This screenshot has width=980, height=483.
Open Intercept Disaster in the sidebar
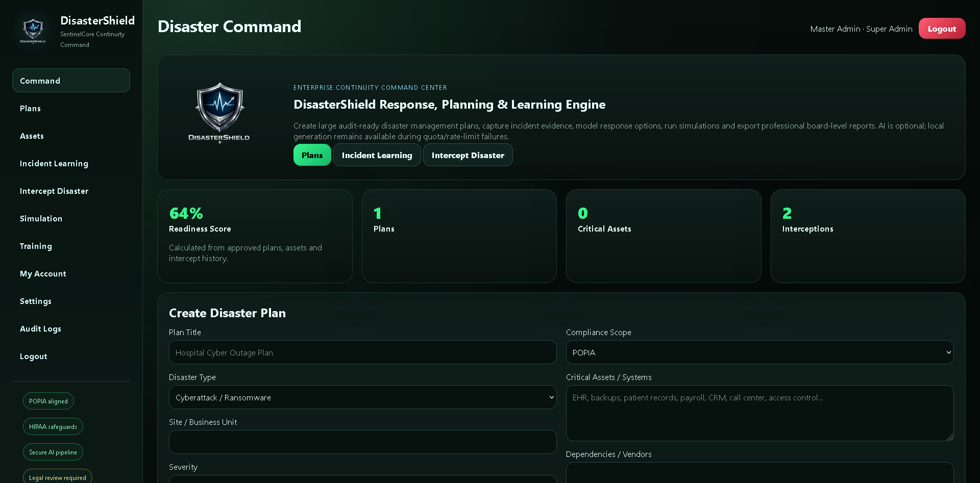pos(71,191)
